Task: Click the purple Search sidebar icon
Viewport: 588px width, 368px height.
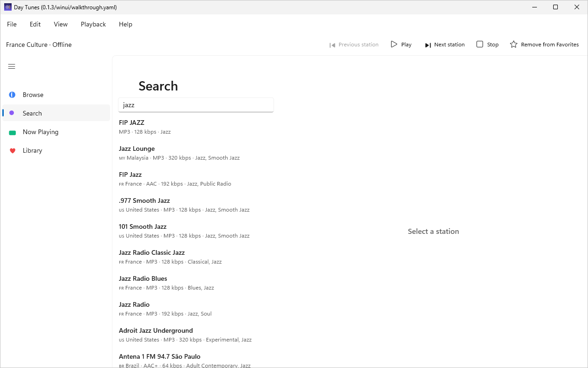Action: [x=12, y=113]
